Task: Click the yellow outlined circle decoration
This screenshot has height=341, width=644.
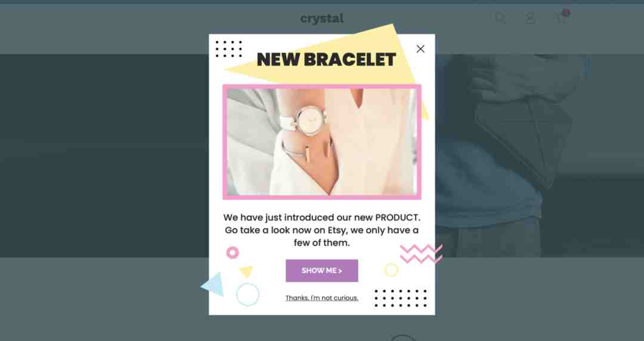Action: pos(391,270)
